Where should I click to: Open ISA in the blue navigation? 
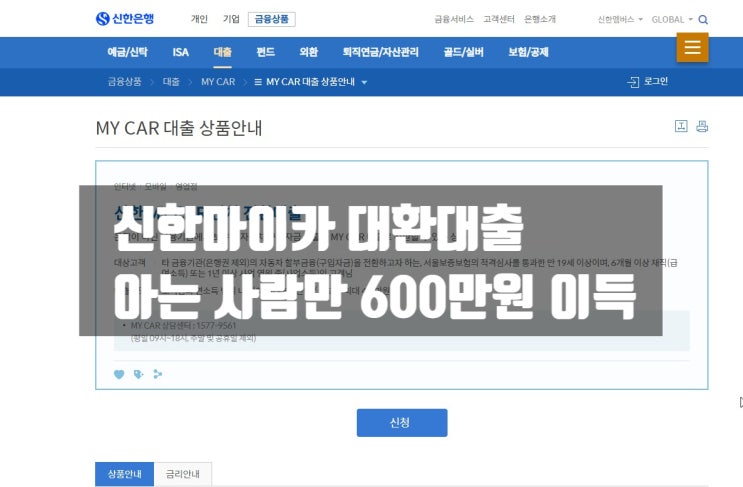tap(181, 52)
